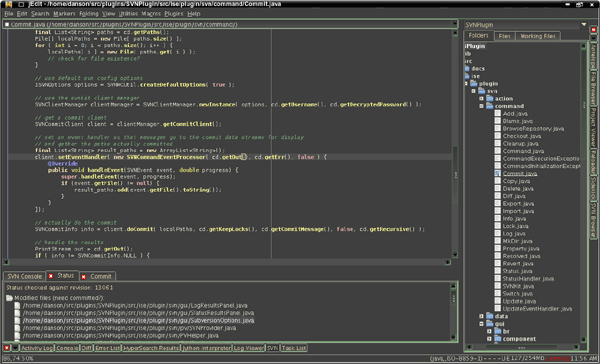The width and height of the screenshot is (600, 364).
Task: Select SubversionOptions.java in modified files list
Action: pyautogui.click(x=138, y=320)
